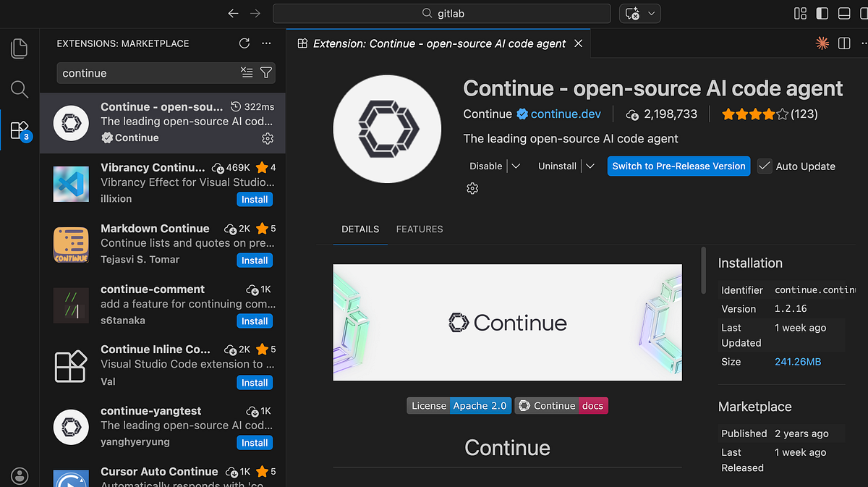The height and width of the screenshot is (487, 868).
Task: Go back with the left arrow
Action: pos(233,13)
